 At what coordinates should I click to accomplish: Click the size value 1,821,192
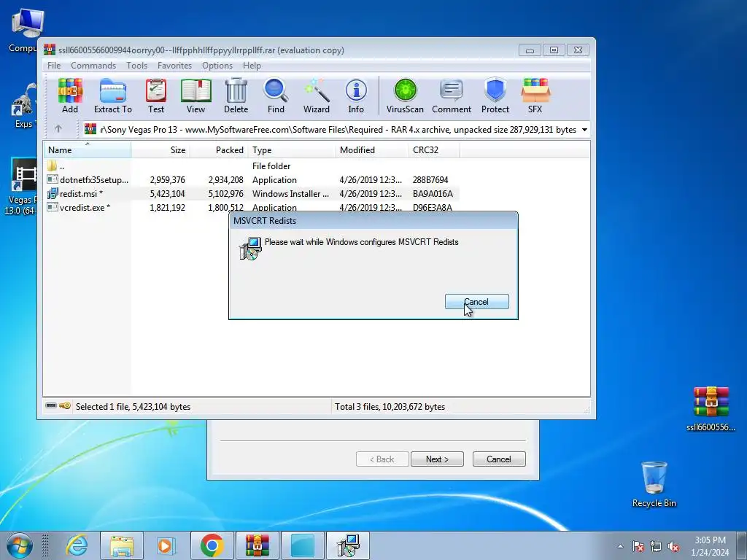click(x=167, y=207)
